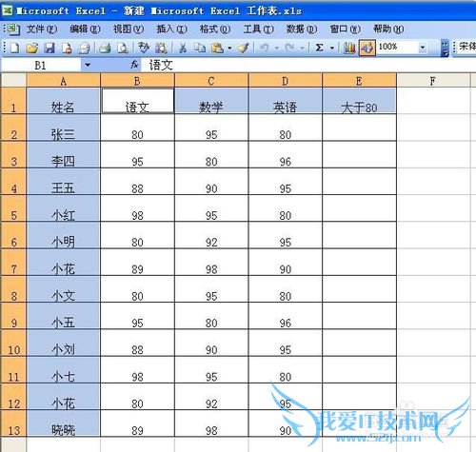This screenshot has width=476, height=452.
Task: Click the selected 语文 cell B1
Action: pyautogui.click(x=137, y=101)
